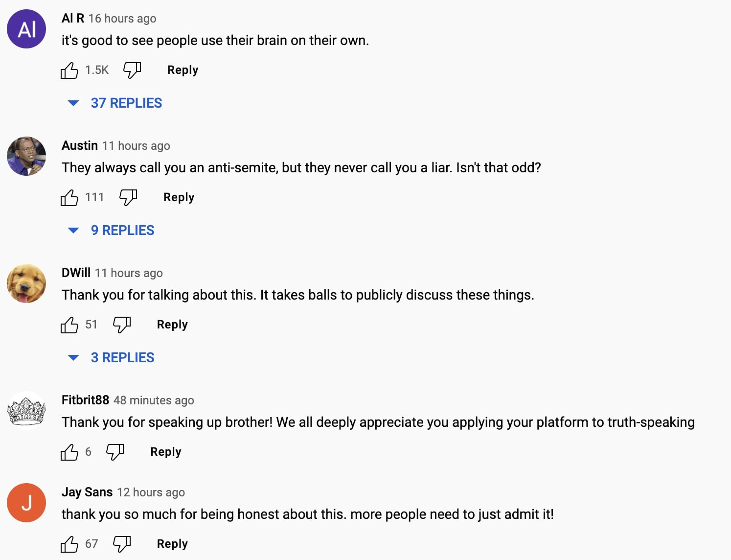Reply to Fitbrit88's comment
Image resolution: width=731 pixels, height=560 pixels.
coord(165,452)
